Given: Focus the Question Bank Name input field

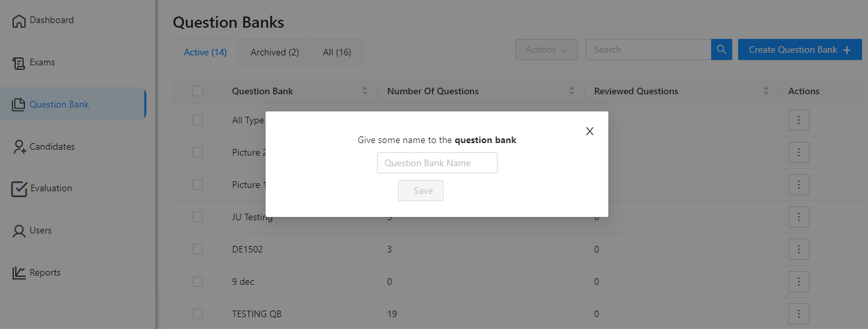Looking at the screenshot, I should coord(437,163).
